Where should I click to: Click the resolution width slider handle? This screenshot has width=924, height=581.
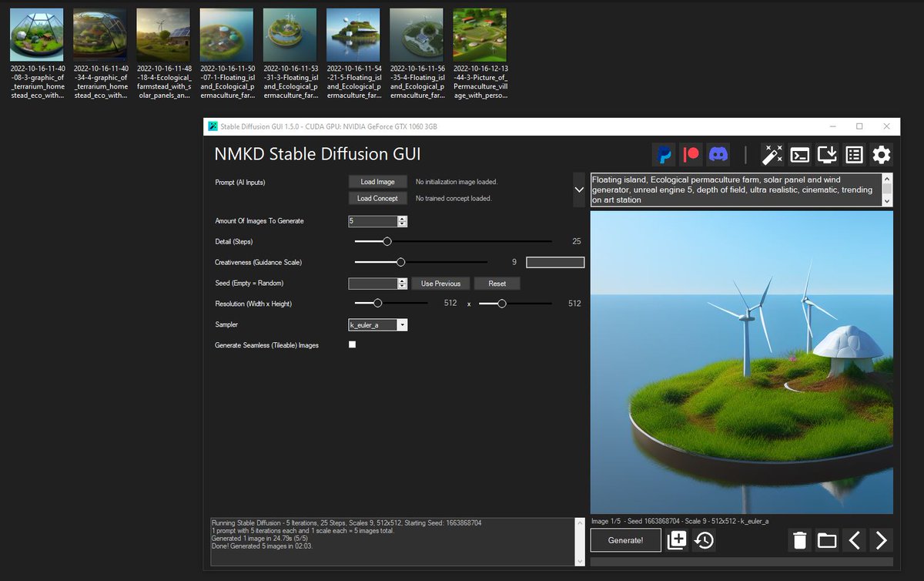click(x=377, y=304)
